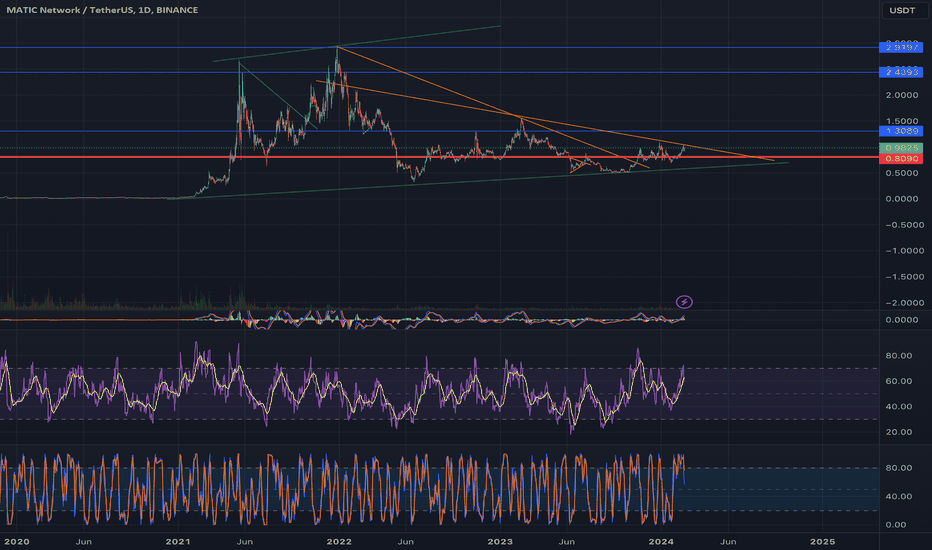Click the −1.5000 value on price axis
Viewport: 932px width, 550px height.
(x=905, y=277)
